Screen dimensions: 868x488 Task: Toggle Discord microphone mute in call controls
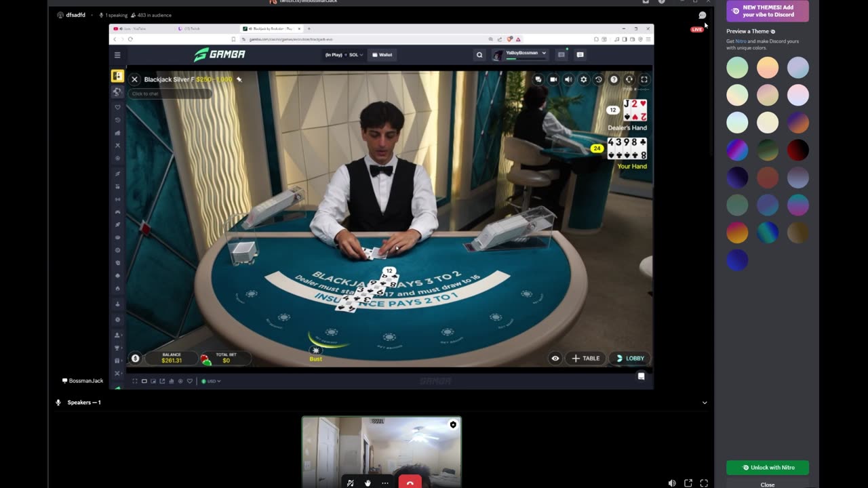click(x=350, y=483)
